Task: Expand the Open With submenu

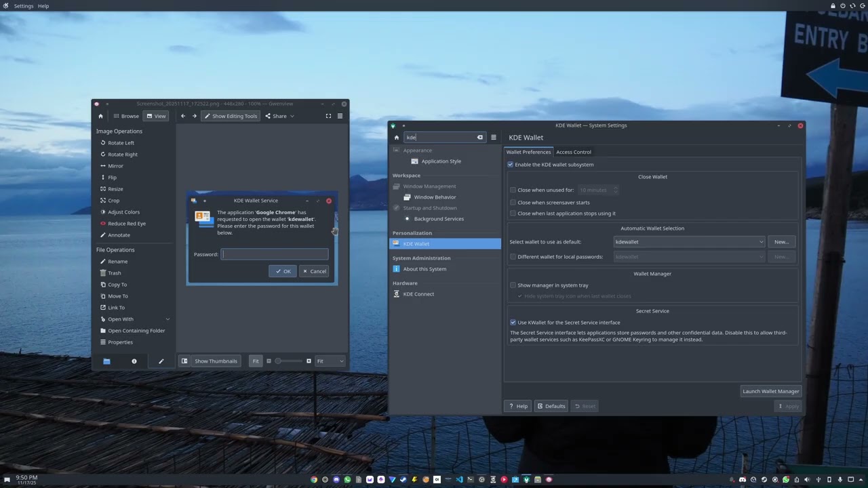Action: (134, 319)
